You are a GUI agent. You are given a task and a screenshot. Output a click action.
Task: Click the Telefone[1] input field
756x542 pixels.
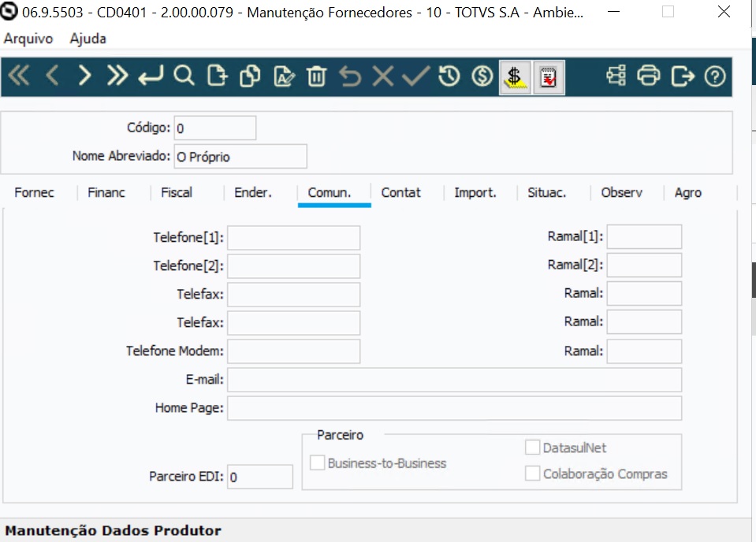click(293, 237)
